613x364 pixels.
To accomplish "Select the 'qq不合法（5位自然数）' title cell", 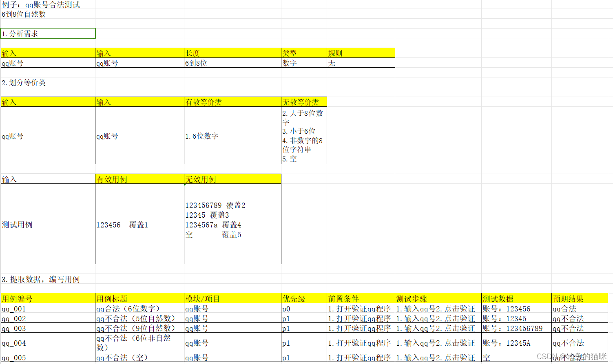I will [139, 318].
